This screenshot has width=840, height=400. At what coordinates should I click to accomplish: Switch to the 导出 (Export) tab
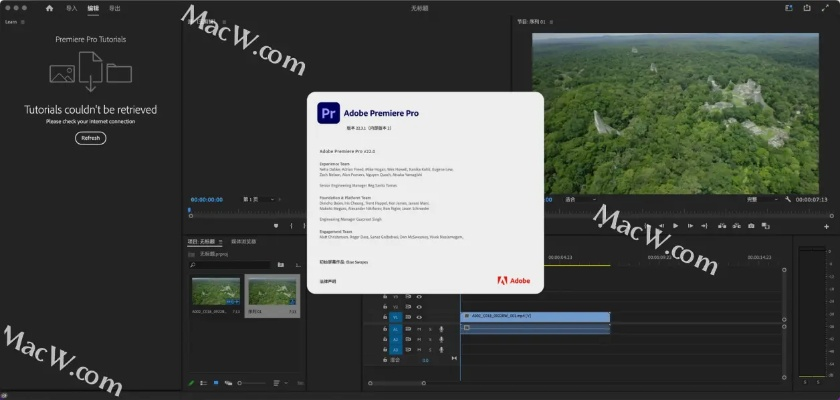(115, 8)
